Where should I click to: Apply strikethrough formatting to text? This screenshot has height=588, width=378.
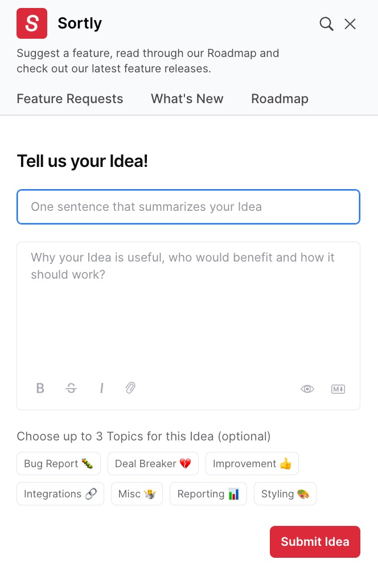pos(71,389)
